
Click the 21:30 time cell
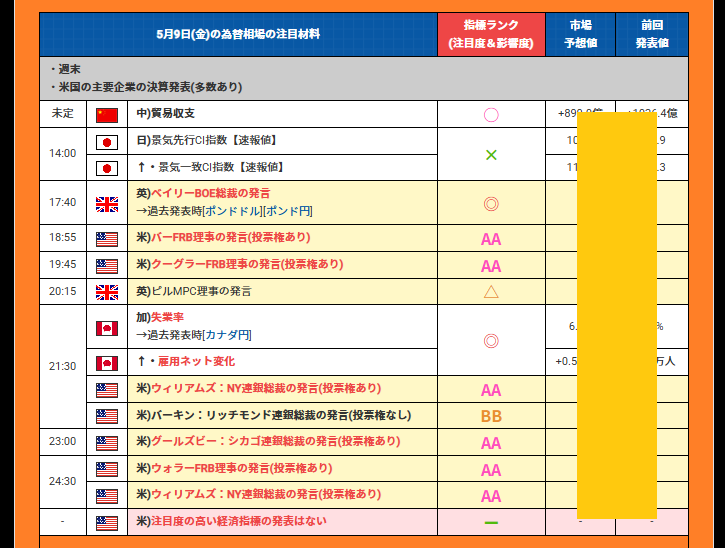point(63,366)
